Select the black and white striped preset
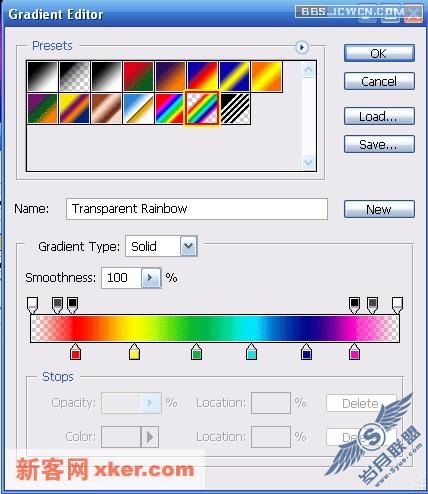 point(235,108)
